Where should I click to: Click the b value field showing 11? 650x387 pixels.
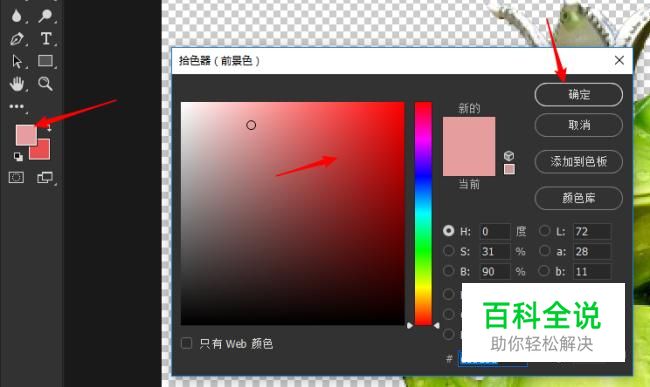pos(592,271)
